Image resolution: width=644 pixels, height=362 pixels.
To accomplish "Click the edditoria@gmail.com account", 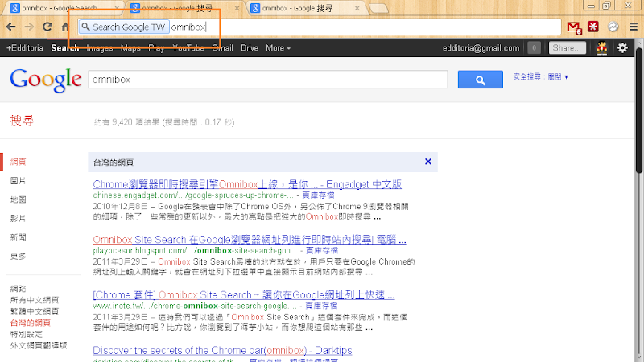I will click(x=481, y=48).
